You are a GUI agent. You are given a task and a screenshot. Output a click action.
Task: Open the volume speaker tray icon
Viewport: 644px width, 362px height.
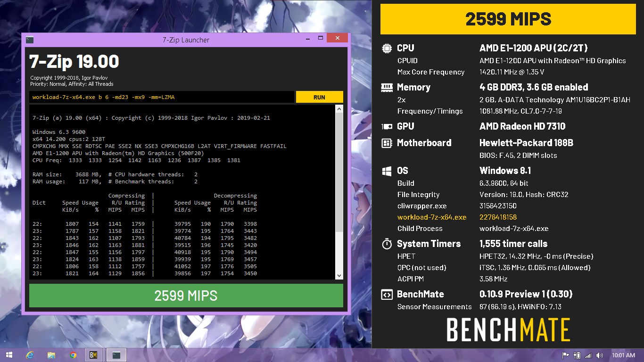(600, 355)
